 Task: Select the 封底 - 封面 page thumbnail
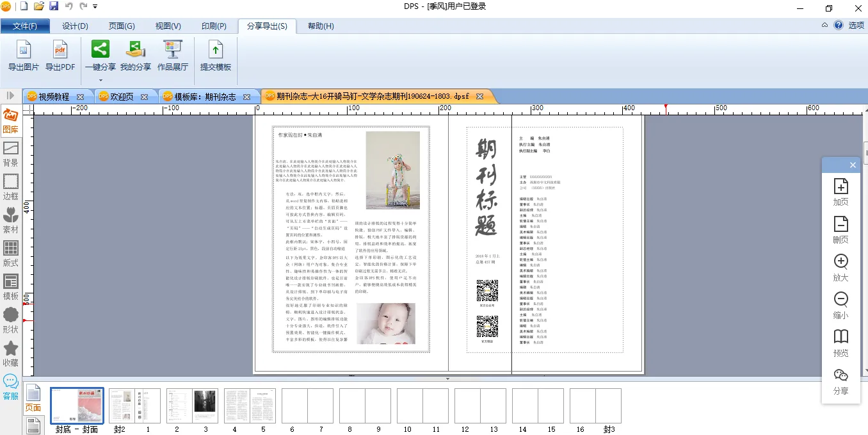coord(77,406)
